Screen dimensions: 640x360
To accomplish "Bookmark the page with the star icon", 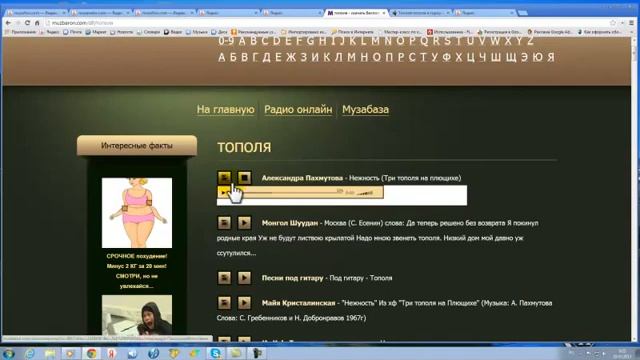I will point(613,23).
